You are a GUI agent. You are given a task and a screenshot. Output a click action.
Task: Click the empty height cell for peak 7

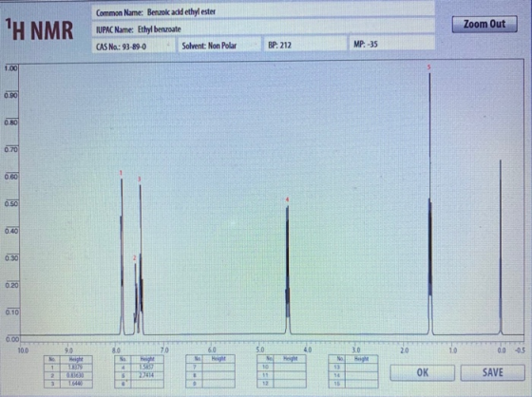tap(218, 367)
